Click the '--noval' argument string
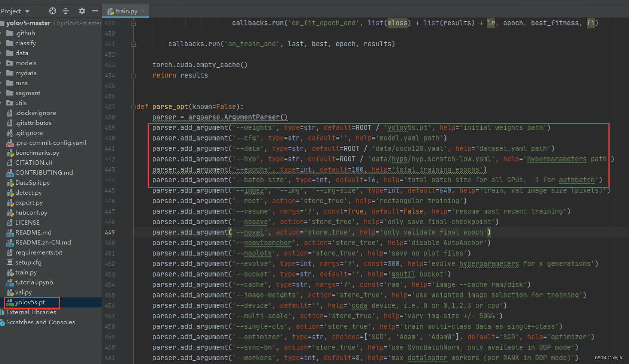Screen dimensions: 629x364 [x=250, y=232]
